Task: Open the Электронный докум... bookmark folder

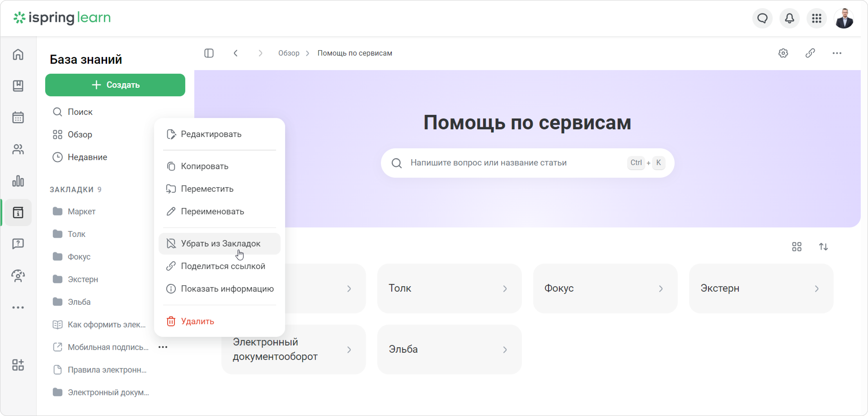Action: 101,392
